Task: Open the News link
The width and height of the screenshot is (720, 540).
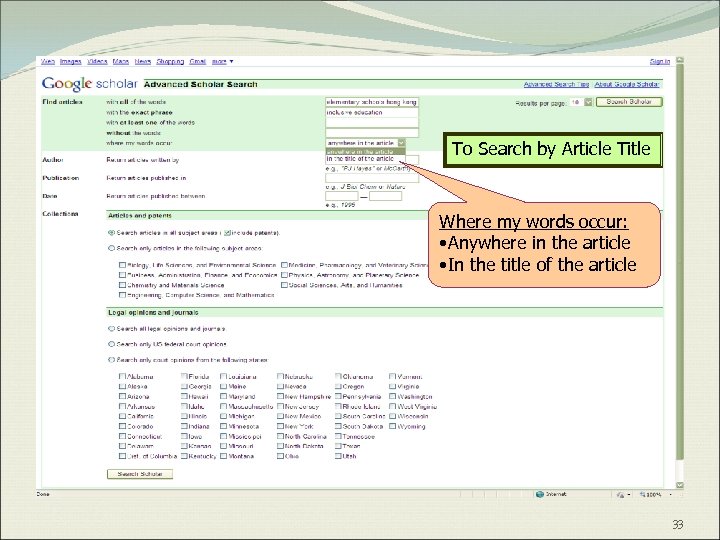Action: [x=143, y=62]
